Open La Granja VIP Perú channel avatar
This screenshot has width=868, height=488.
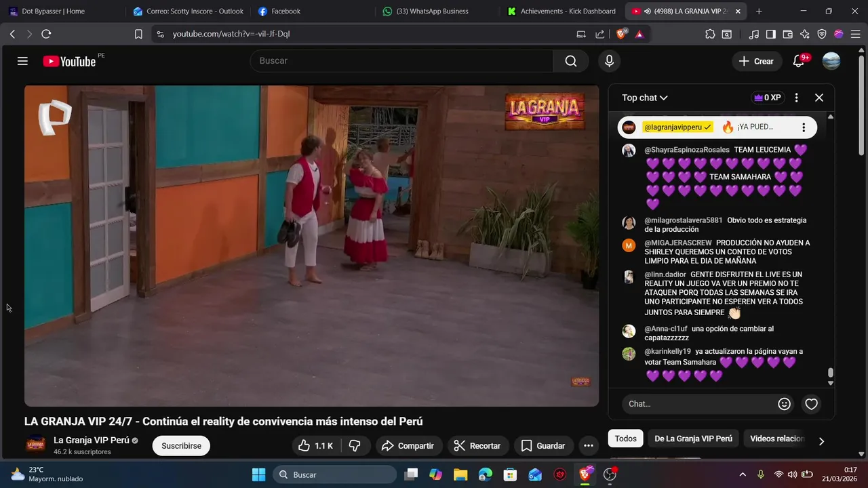click(x=35, y=445)
